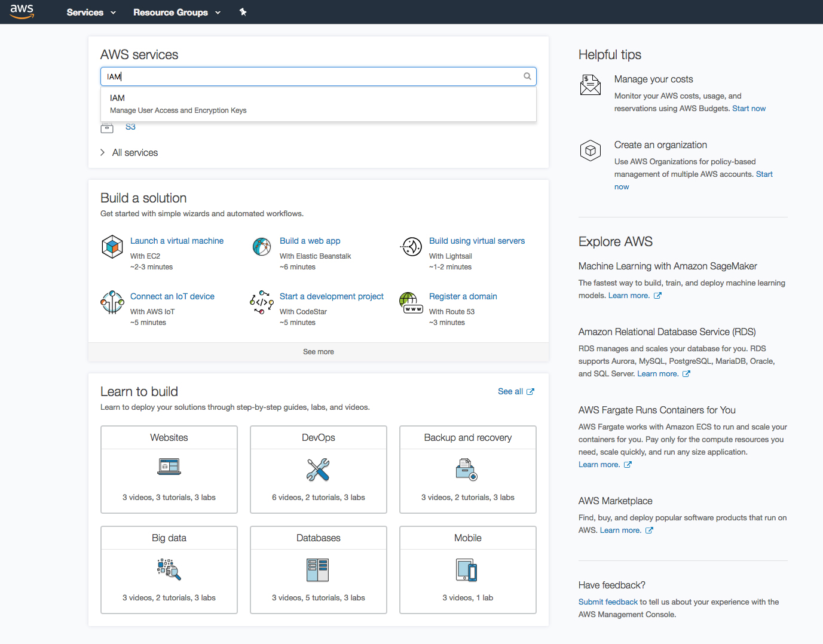Click external link icon after Fargate Learn more
Image resolution: width=823 pixels, height=644 pixels.
pyautogui.click(x=628, y=464)
